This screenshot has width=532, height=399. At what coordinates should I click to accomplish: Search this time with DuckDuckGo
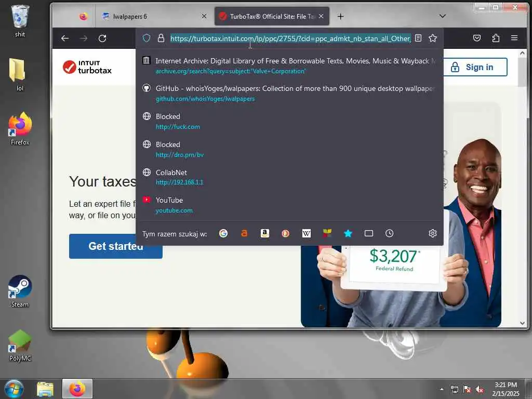pyautogui.click(x=285, y=233)
